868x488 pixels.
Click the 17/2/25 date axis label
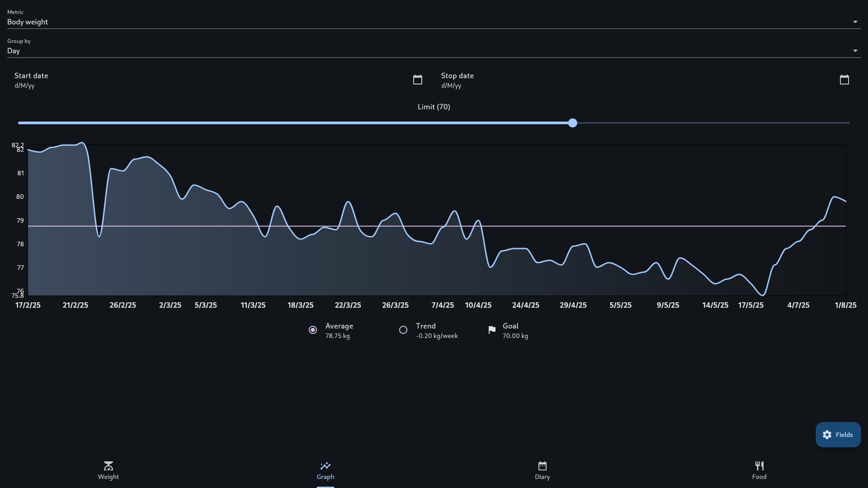pyautogui.click(x=28, y=305)
